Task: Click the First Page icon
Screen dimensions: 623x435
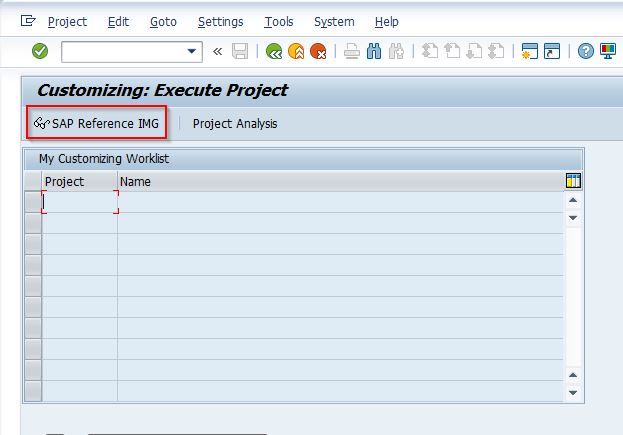Action: pos(430,51)
